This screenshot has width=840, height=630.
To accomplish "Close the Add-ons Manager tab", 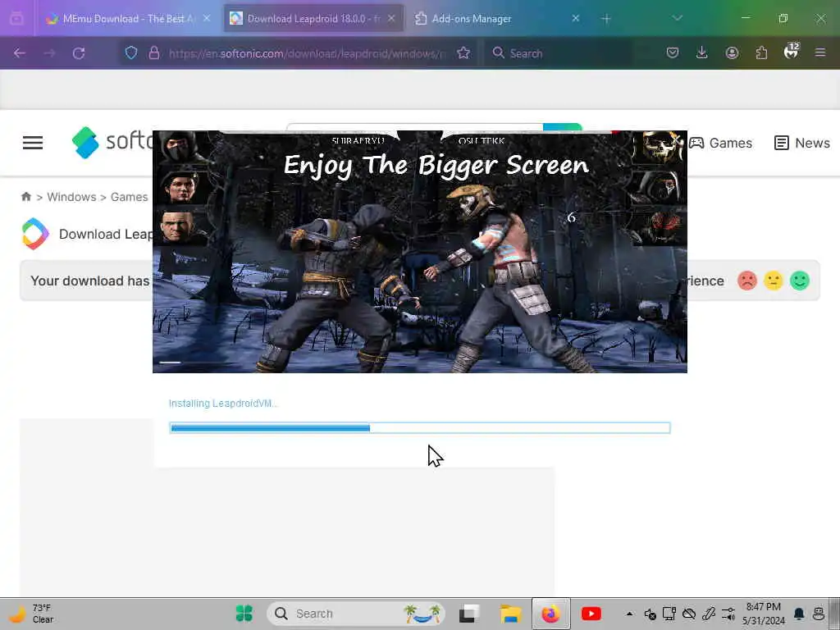I will pos(575,18).
